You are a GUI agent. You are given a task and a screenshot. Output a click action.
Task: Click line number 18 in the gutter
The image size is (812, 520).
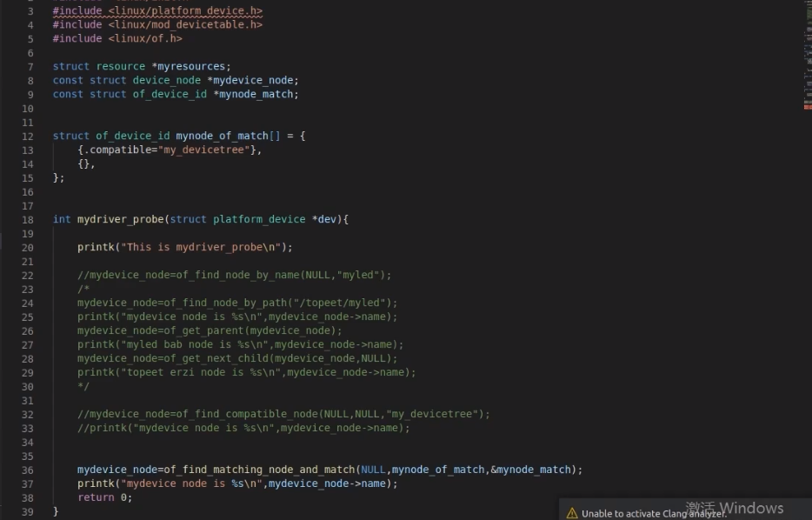pyautogui.click(x=28, y=220)
